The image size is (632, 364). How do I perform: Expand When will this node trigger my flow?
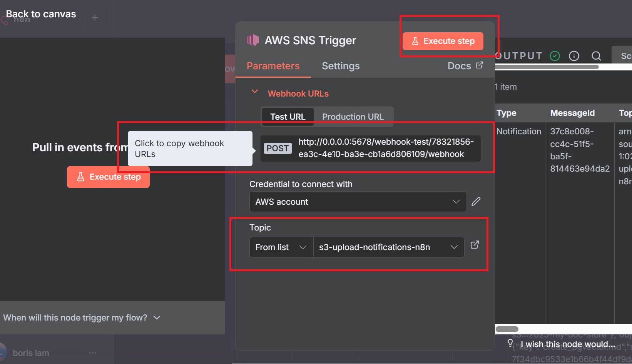click(82, 317)
